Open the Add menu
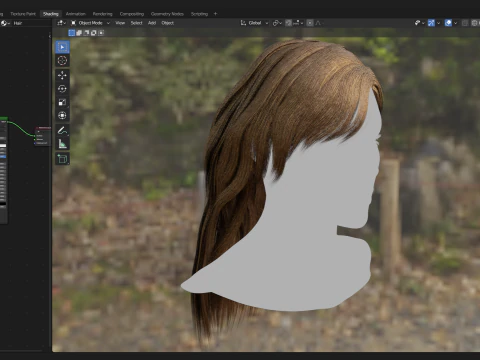 pyautogui.click(x=152, y=23)
